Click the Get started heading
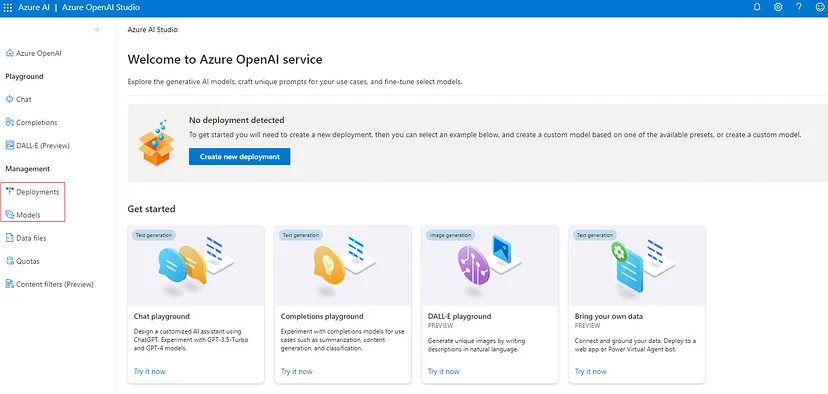 tap(152, 209)
